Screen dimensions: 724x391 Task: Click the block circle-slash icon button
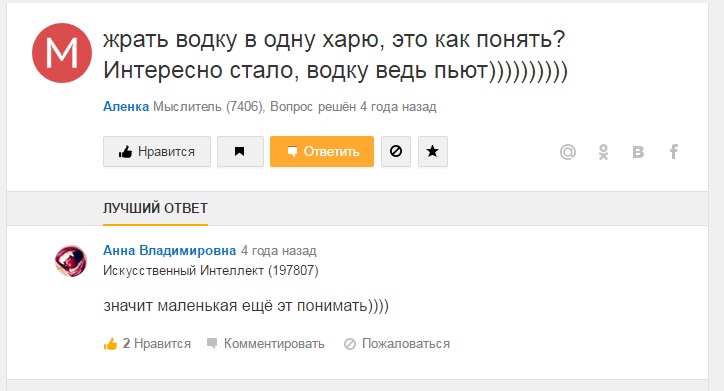pos(396,151)
